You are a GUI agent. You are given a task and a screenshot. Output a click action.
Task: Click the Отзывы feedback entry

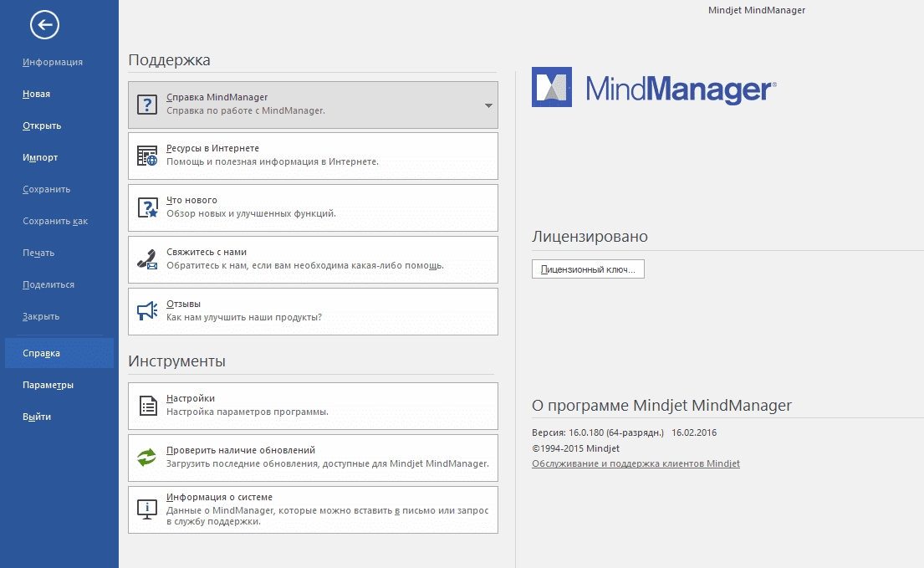pos(313,312)
